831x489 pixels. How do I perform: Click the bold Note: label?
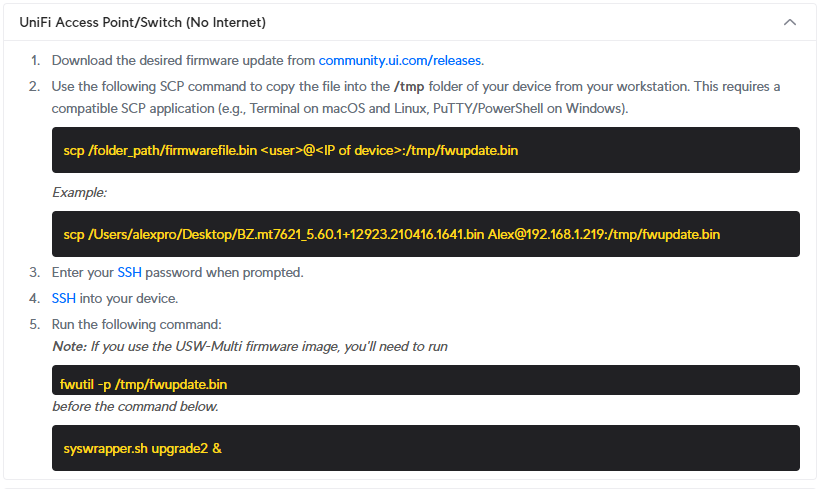point(69,346)
